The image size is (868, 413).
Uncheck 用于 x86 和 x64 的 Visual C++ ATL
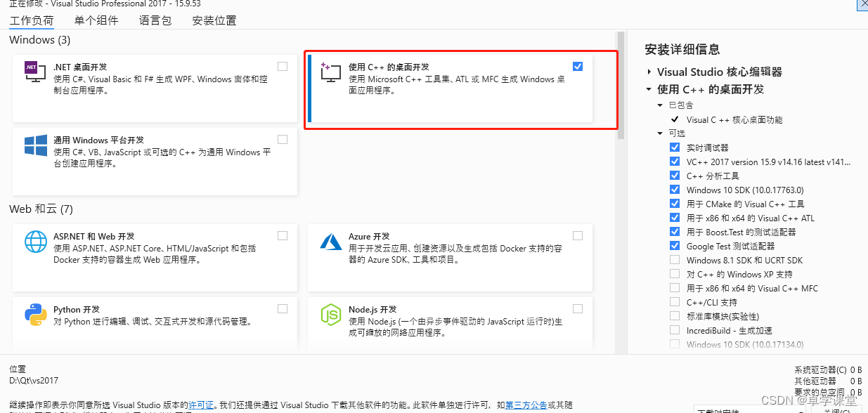pyautogui.click(x=675, y=218)
